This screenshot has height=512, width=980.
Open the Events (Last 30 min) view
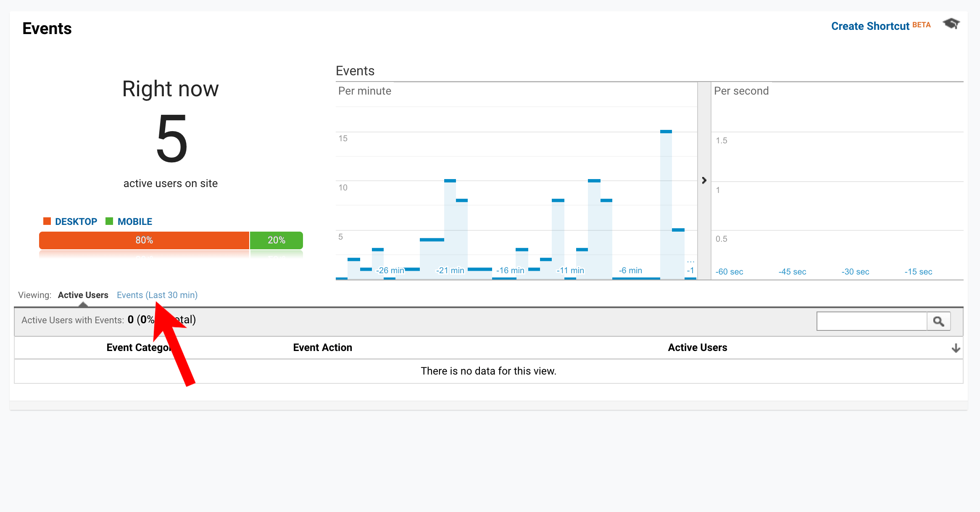point(157,295)
